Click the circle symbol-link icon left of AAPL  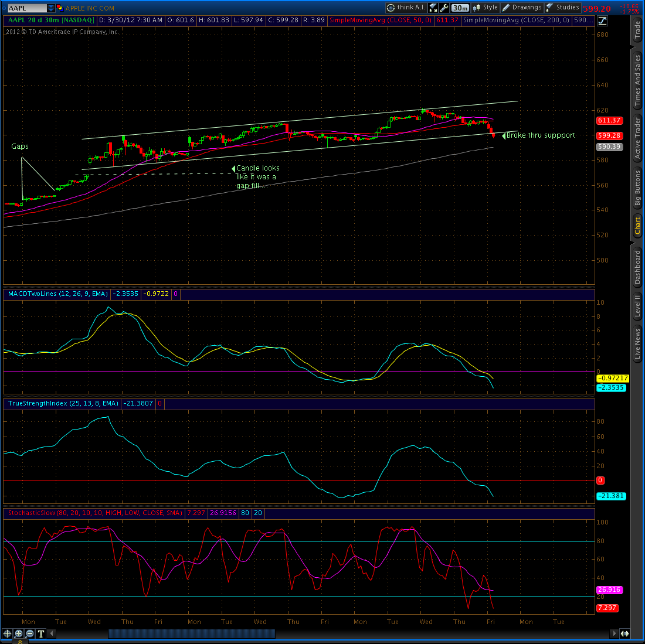4,8
